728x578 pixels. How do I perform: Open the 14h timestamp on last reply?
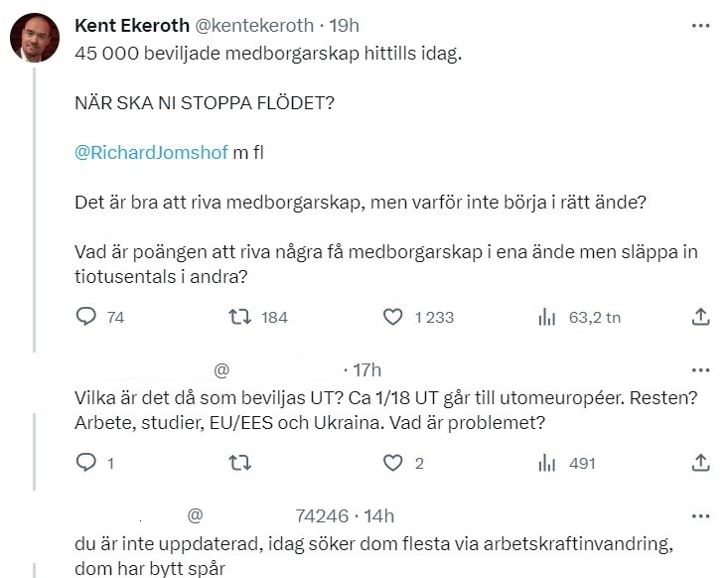tap(378, 515)
